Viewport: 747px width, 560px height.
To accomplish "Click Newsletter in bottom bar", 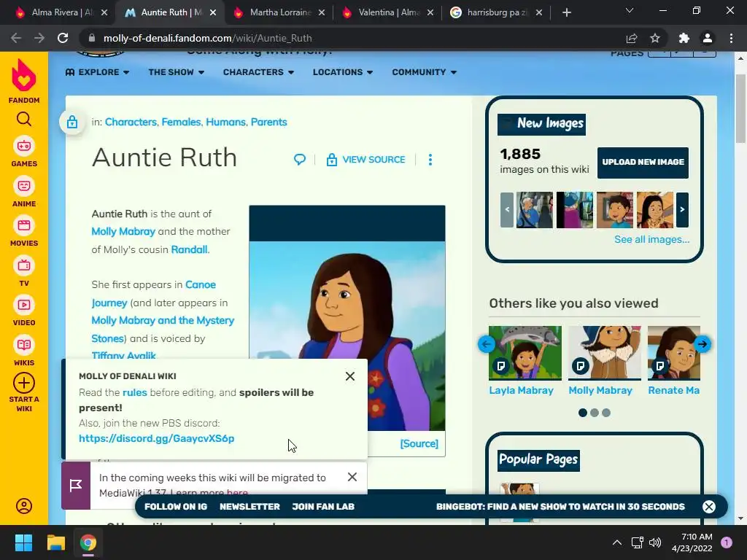I will point(249,507).
